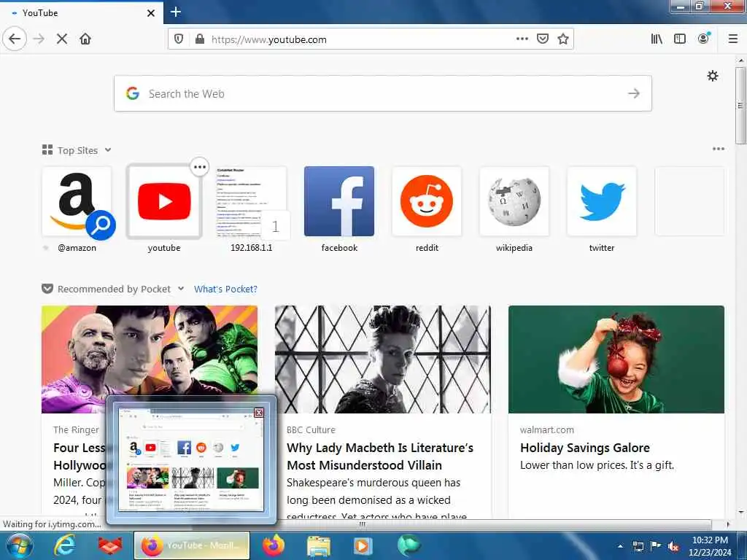Open the reddit top site tile
This screenshot has height=560, width=747.
coord(427,201)
